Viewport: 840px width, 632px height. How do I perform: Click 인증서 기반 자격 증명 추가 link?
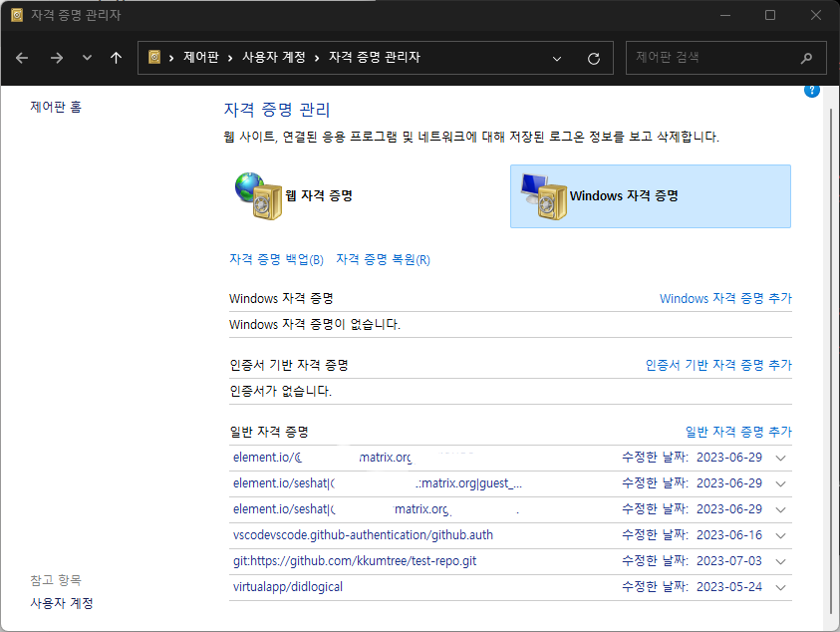718,365
